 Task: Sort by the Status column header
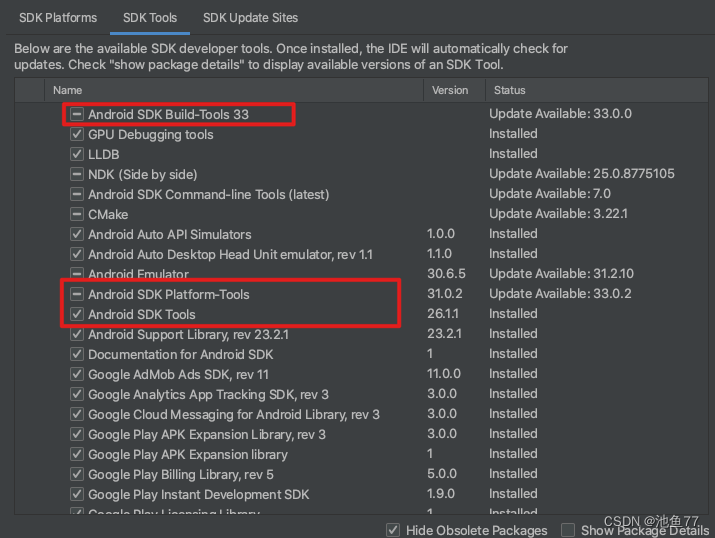click(x=596, y=90)
